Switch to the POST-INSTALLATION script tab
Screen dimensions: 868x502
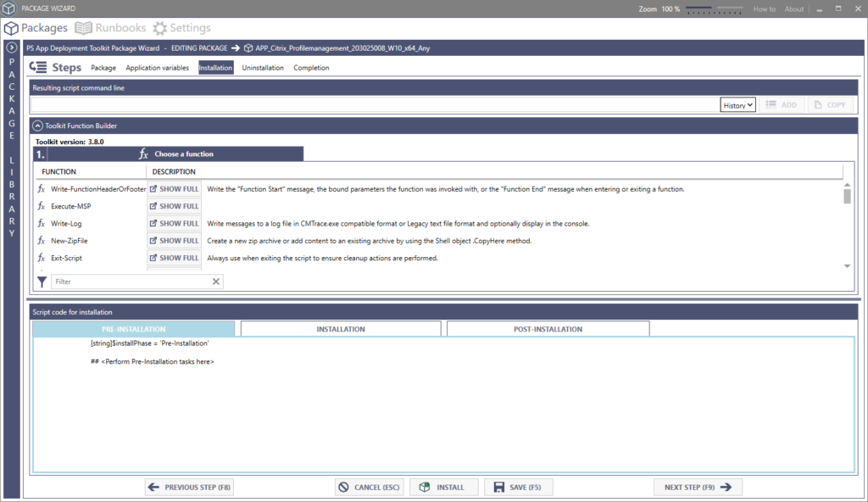548,329
